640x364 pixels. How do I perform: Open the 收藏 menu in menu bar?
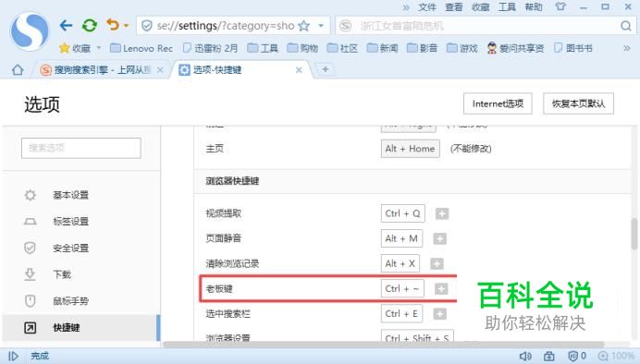[480, 7]
